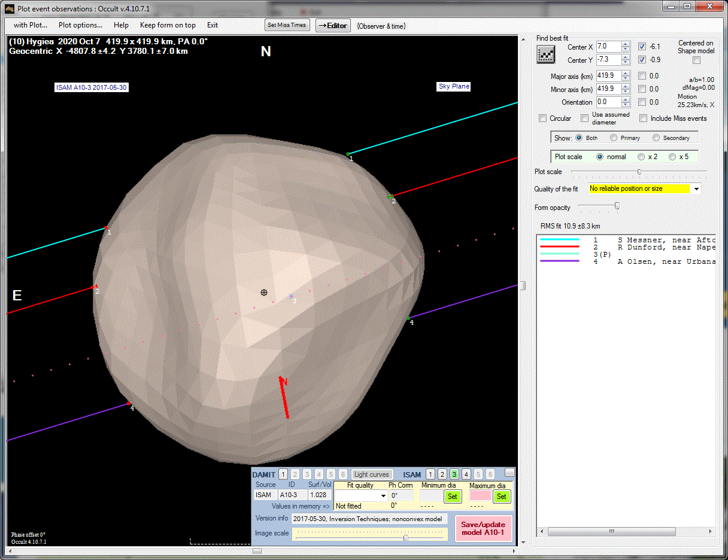The height and width of the screenshot is (560, 728).
Task: Select ISAM model 3 button
Action: point(454,474)
